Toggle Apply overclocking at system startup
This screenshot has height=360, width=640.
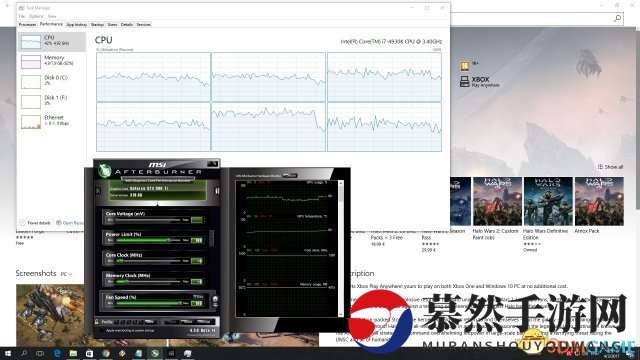click(x=102, y=330)
